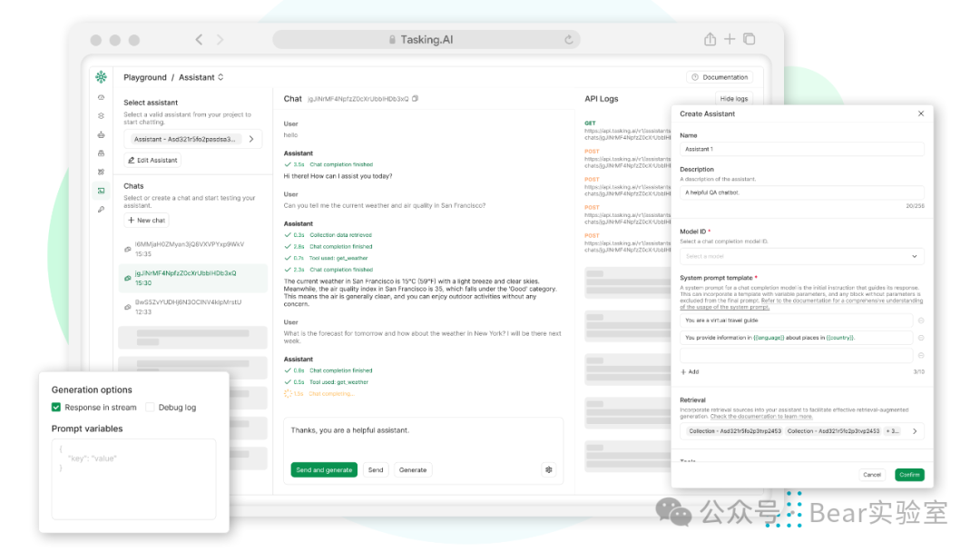This screenshot has width=980, height=552.
Task: Click the '+ 3...' collection overflow chip
Action: [x=893, y=431]
